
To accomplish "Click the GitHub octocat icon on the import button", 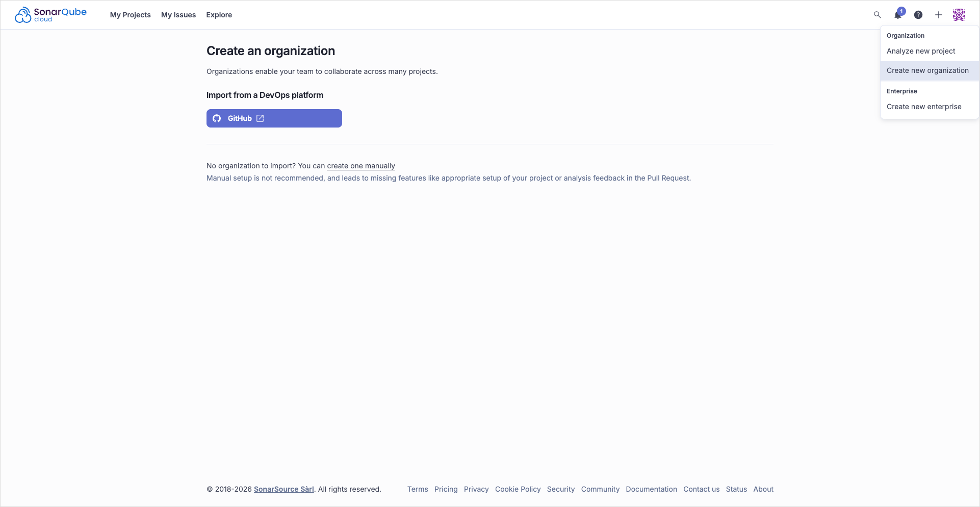I will click(217, 118).
